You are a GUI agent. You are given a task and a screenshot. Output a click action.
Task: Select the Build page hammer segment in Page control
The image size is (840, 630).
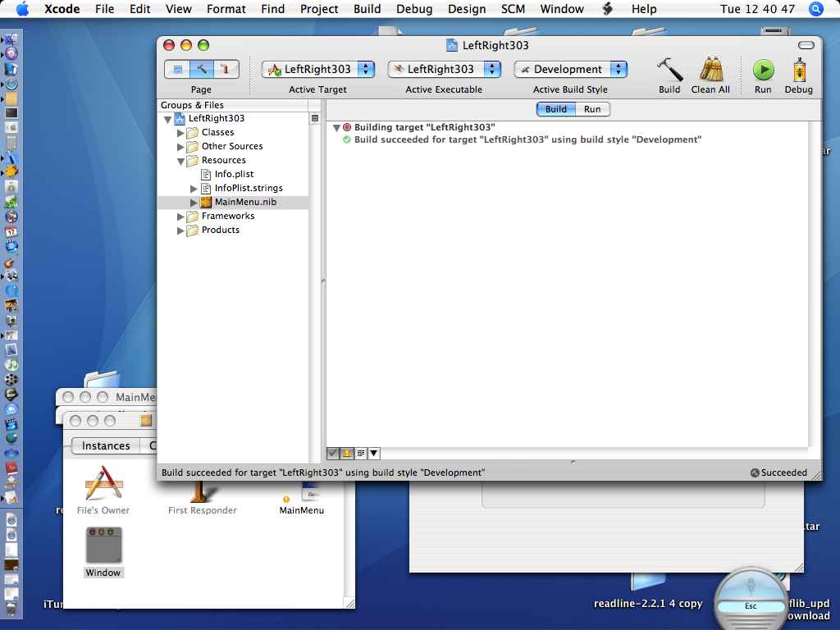point(202,69)
